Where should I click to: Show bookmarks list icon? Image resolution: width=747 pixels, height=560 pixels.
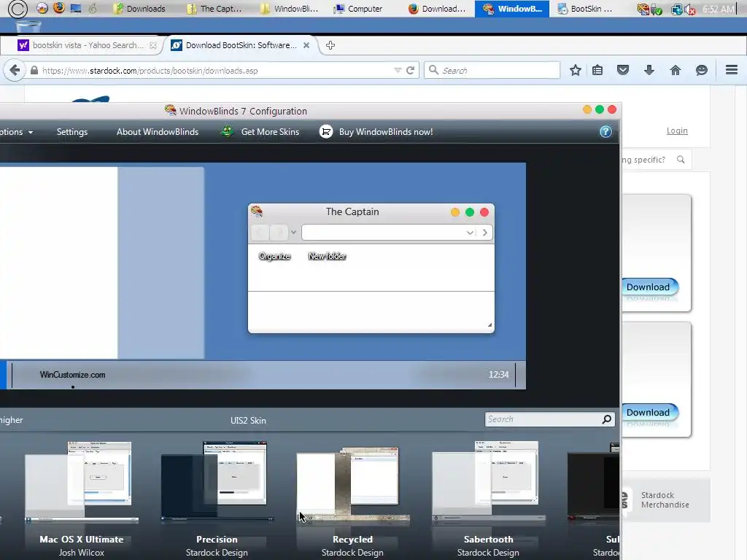pyautogui.click(x=597, y=71)
